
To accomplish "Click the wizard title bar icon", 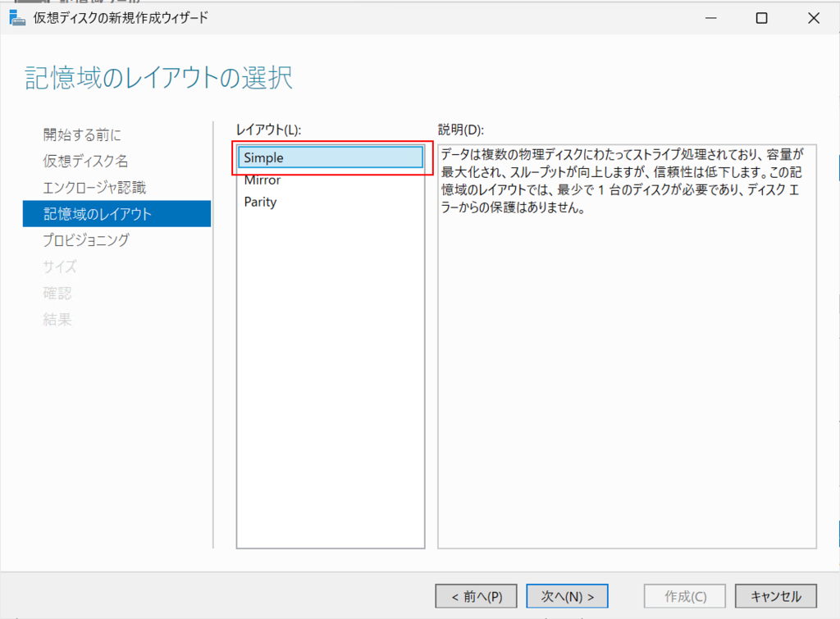I will click(17, 18).
